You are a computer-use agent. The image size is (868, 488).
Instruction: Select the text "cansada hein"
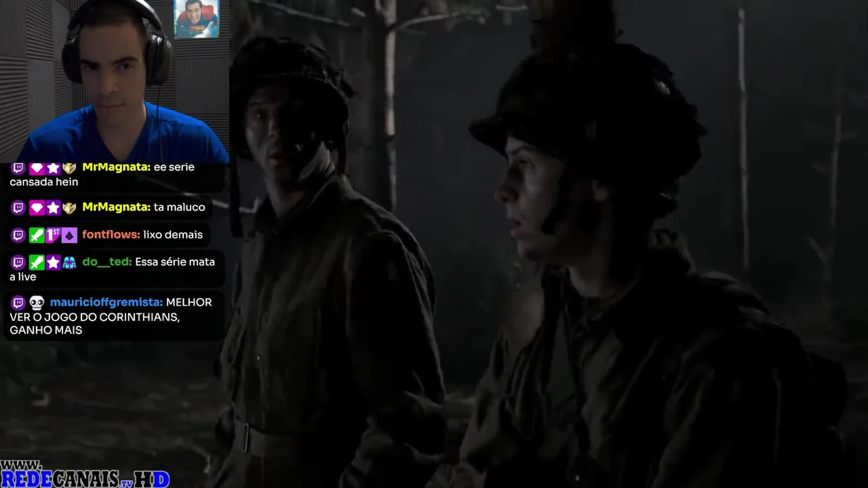(x=44, y=182)
